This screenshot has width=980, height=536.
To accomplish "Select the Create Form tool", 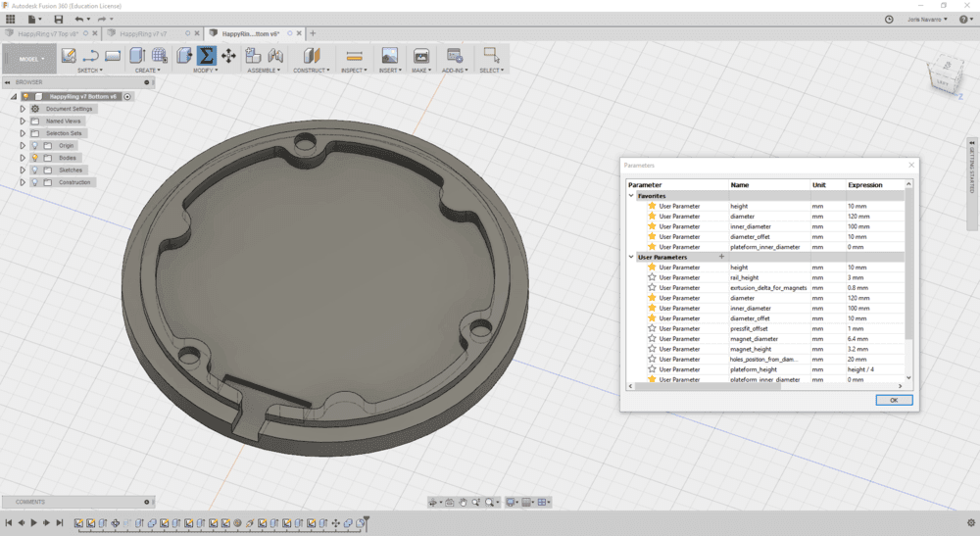I will 160,56.
